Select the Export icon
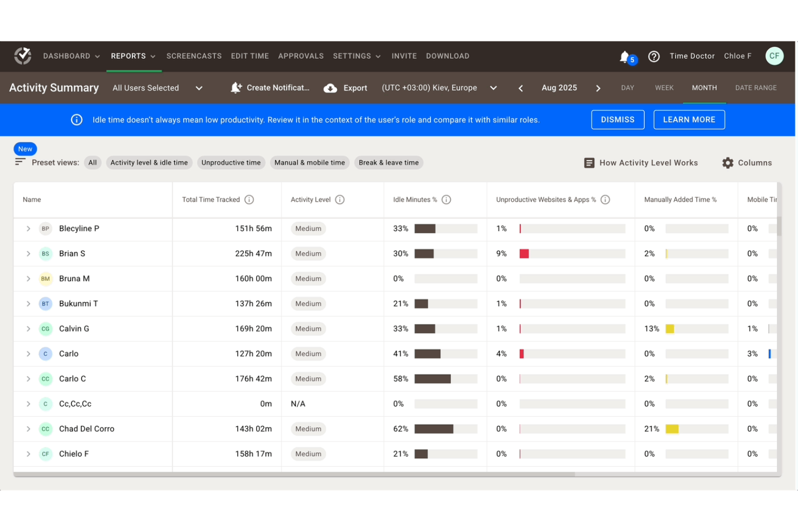Viewport: 798px width, 532px height. 329,87
